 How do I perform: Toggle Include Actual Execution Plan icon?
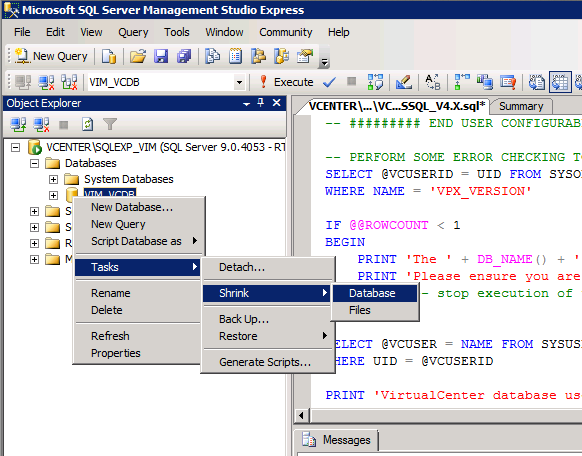[x=462, y=82]
